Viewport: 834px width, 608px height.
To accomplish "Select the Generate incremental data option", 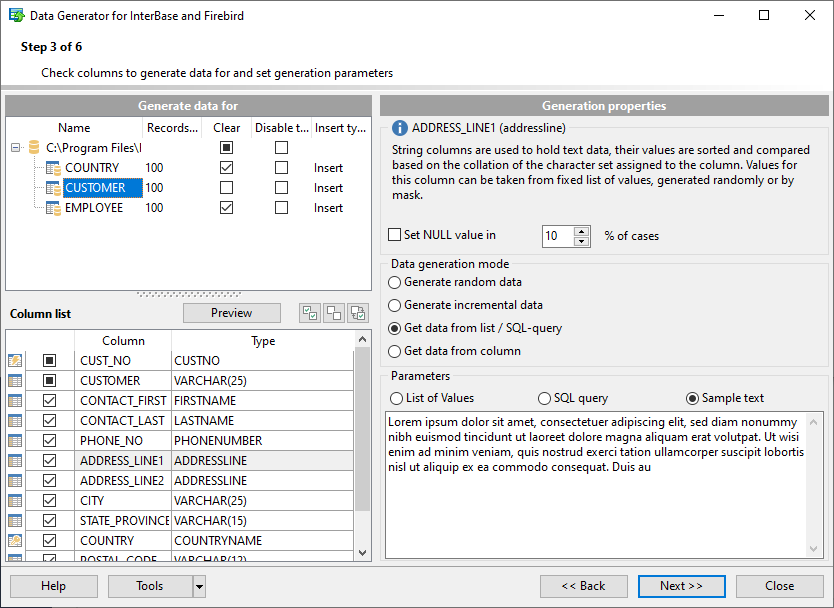I will (394, 305).
